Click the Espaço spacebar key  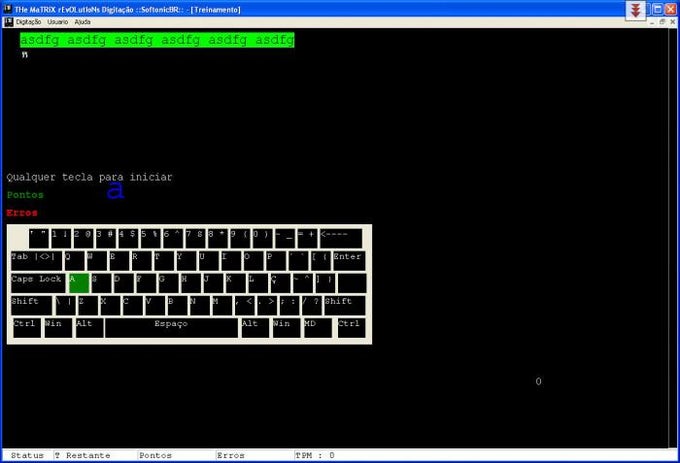click(x=171, y=328)
